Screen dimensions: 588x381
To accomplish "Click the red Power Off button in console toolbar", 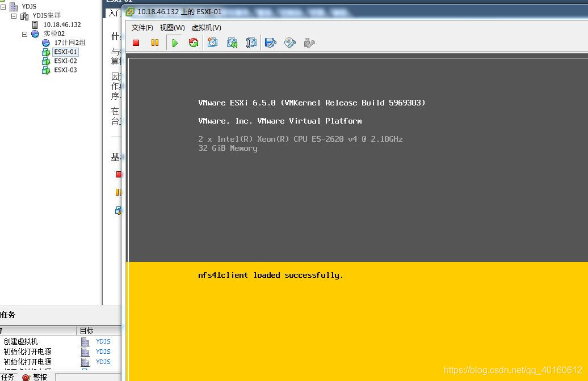I will point(136,43).
